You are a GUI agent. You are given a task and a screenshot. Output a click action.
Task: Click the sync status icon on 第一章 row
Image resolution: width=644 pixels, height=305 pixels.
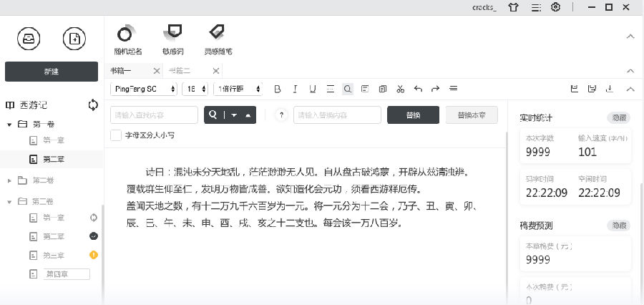click(94, 218)
